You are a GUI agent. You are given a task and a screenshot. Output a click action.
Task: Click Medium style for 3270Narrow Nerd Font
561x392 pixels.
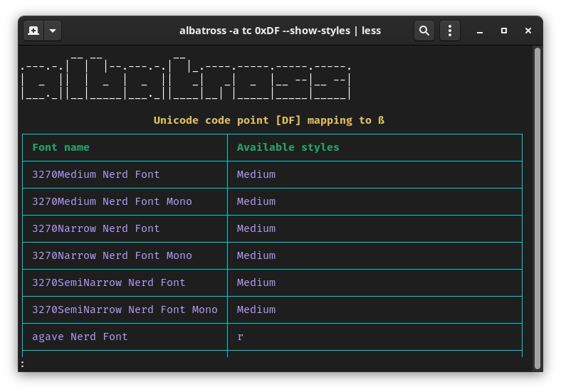256,228
